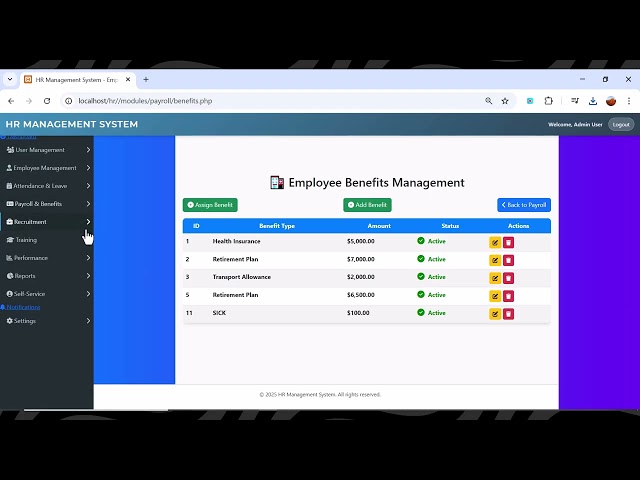
Task: Edit the Transport Allowance benefit
Action: point(495,278)
